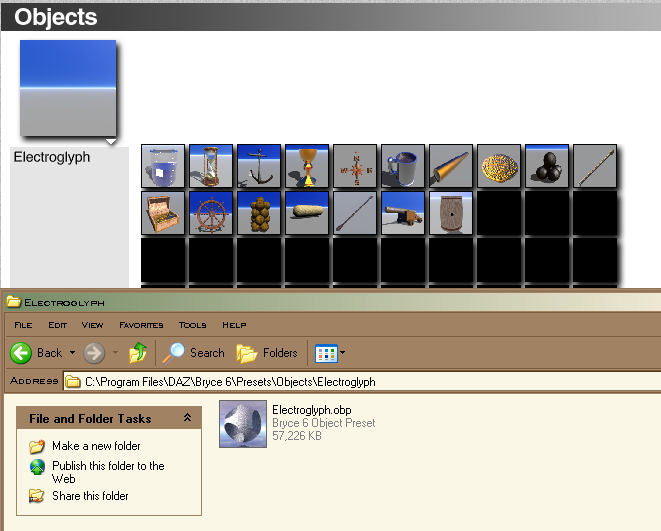661x531 pixels.
Task: Select the ship's wheel object preset
Action: [x=211, y=213]
